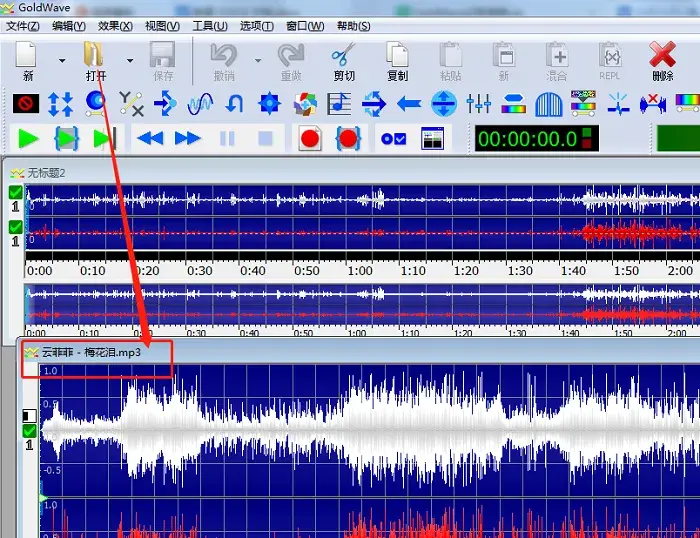Click the blue arrow echo effect icon

point(165,104)
